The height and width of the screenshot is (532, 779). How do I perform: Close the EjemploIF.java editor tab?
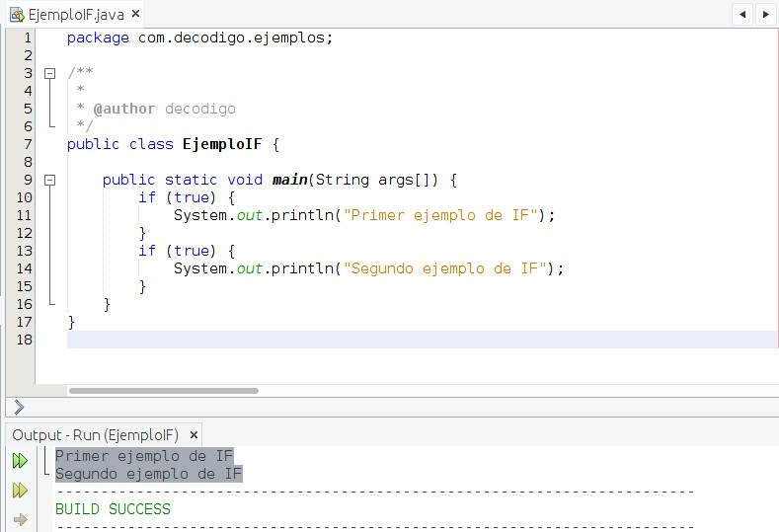pyautogui.click(x=135, y=14)
